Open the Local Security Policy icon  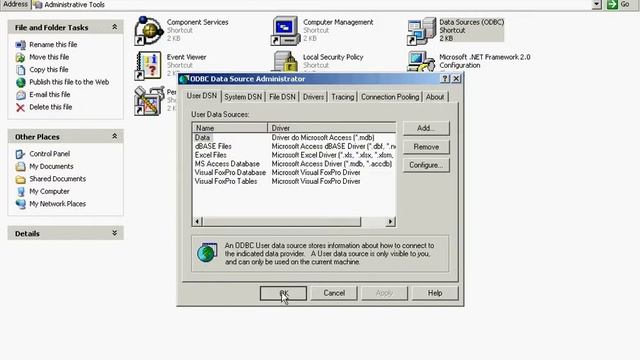285,62
